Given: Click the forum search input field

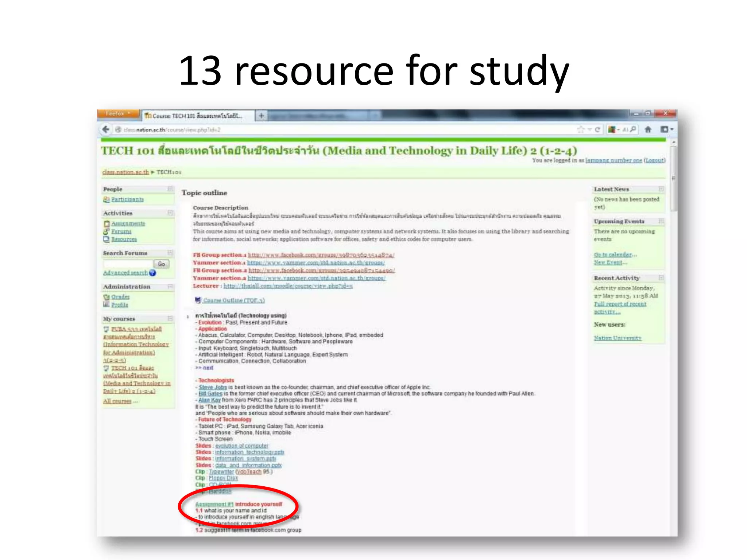Looking at the screenshot, I should click(128, 264).
